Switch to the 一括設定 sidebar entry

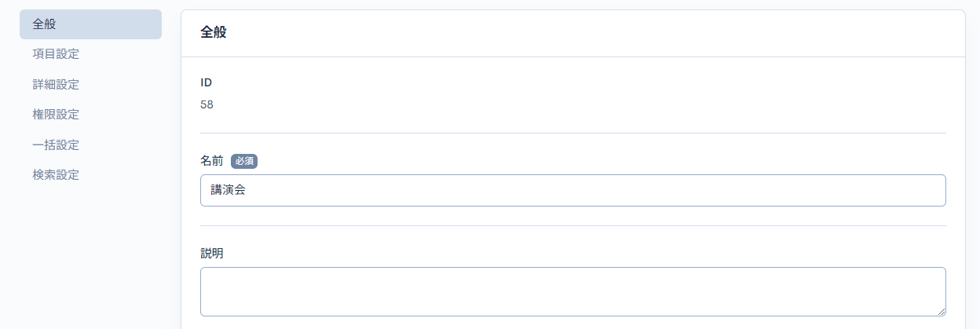[56, 144]
